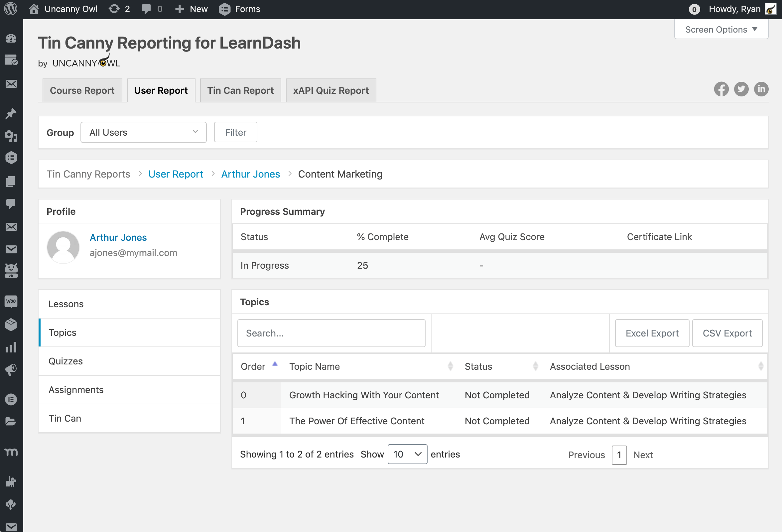Click the topics Search field
The height and width of the screenshot is (532, 782).
coord(331,333)
